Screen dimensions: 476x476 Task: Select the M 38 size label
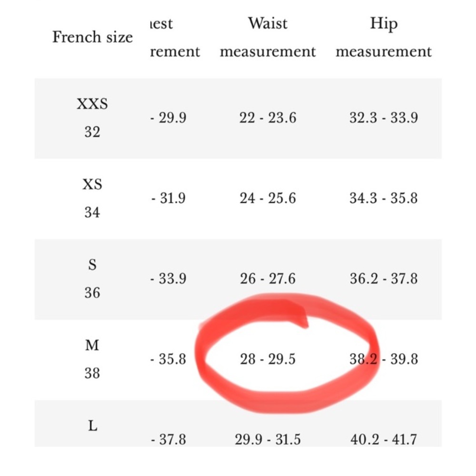92,359
